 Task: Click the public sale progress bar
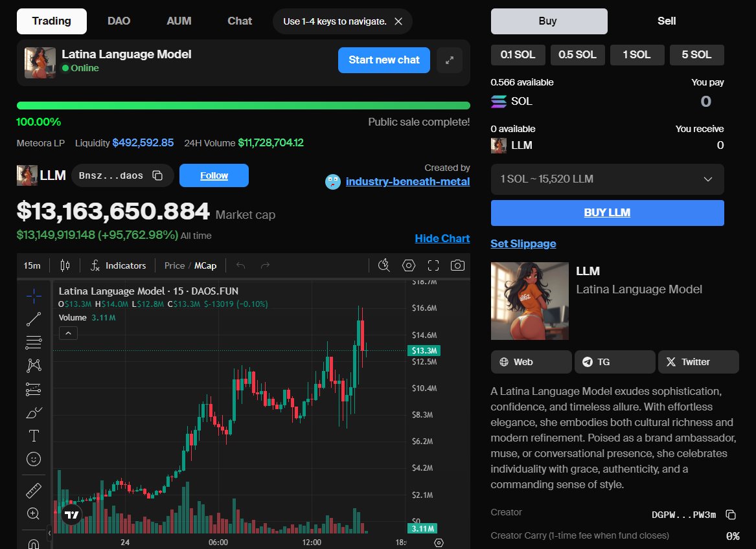pos(244,106)
